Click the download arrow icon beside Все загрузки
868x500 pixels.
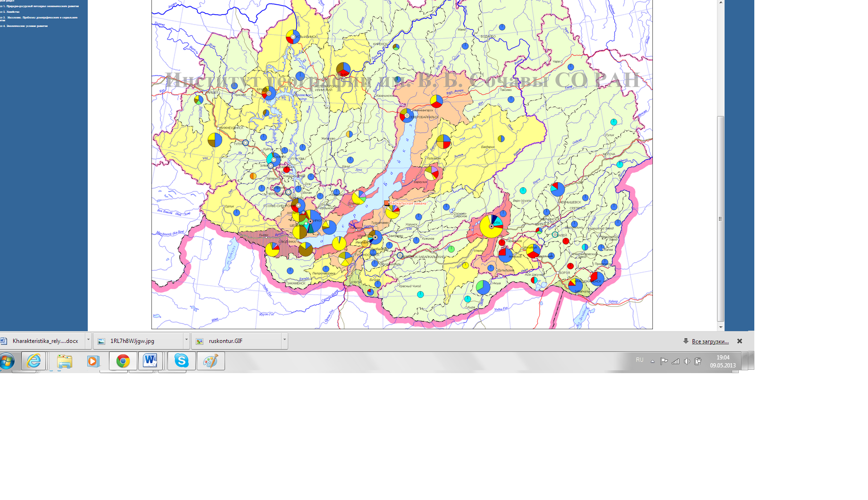686,341
